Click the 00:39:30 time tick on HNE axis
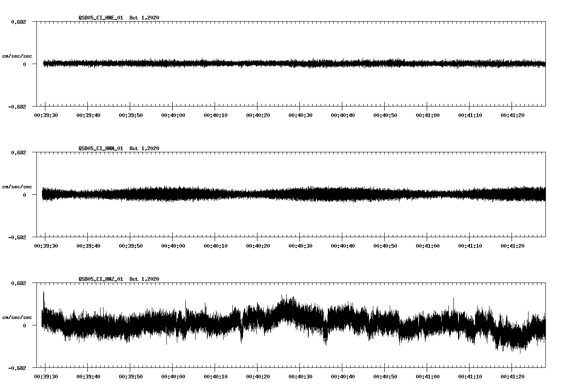This screenshot has height=392, width=576. (x=47, y=115)
